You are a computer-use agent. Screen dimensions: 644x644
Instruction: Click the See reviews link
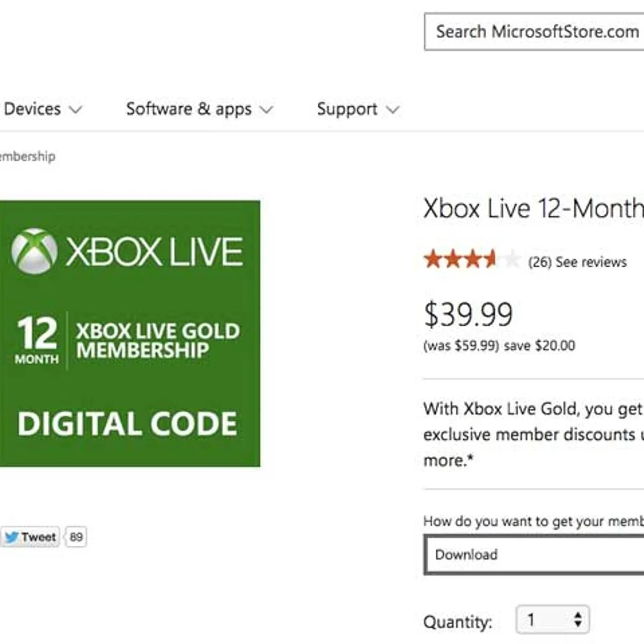point(591,262)
